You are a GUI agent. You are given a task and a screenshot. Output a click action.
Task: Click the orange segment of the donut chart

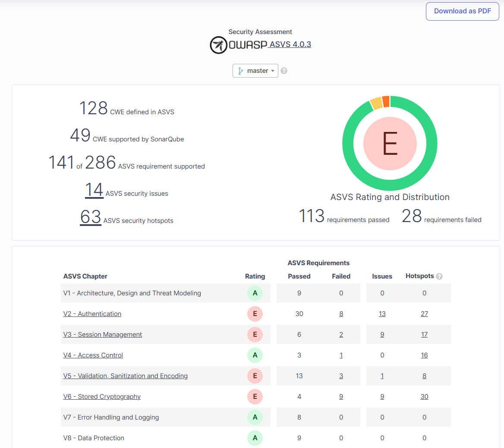pos(386,102)
